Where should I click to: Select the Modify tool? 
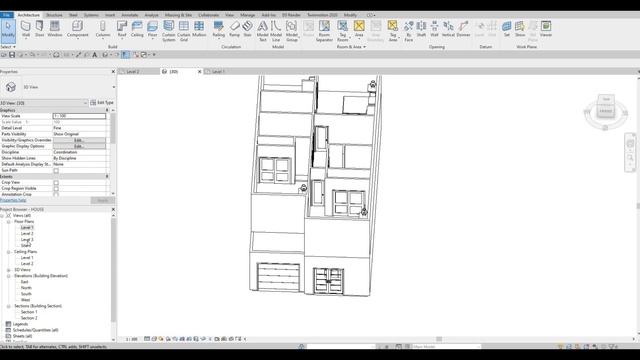(8, 30)
